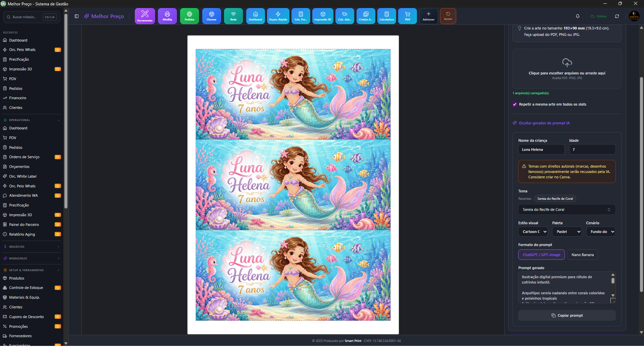Screen dimensions: 644x362
Task: Open Orçam. Rápido in the toolbar
Action: (278, 16)
